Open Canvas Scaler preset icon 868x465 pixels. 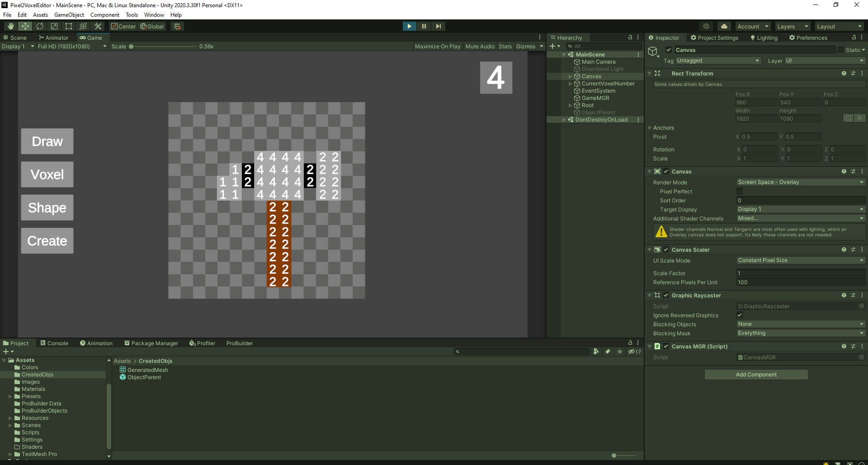coord(853,249)
